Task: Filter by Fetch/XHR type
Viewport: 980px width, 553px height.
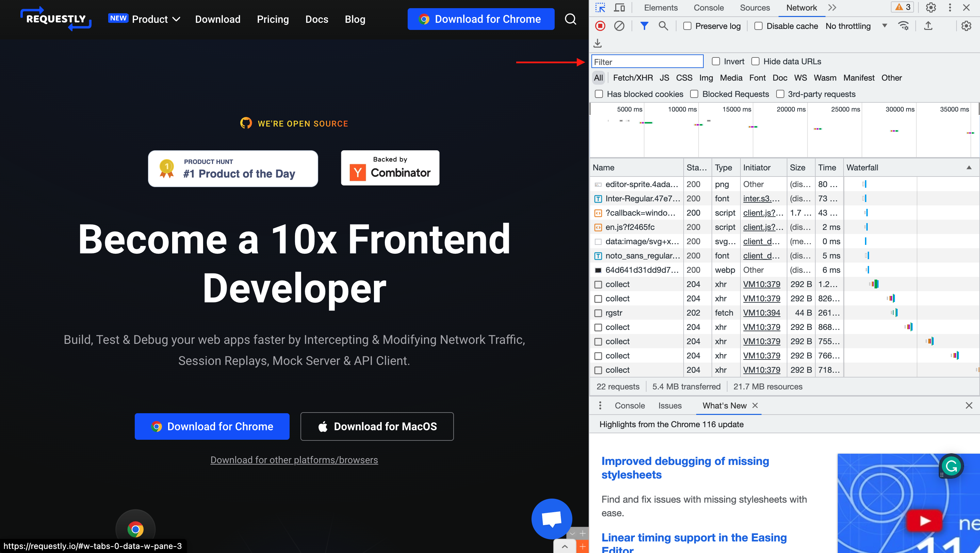Action: [633, 78]
